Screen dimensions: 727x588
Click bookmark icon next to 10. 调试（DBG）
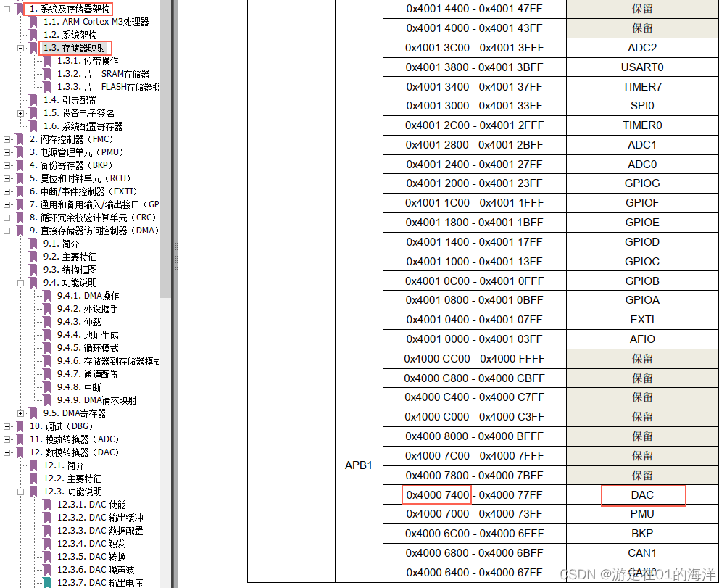(20, 426)
